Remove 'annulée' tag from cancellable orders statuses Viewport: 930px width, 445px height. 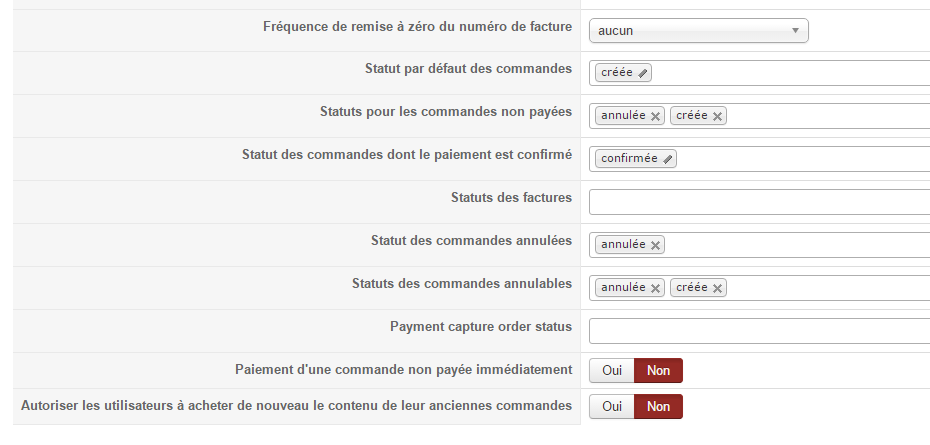click(655, 289)
